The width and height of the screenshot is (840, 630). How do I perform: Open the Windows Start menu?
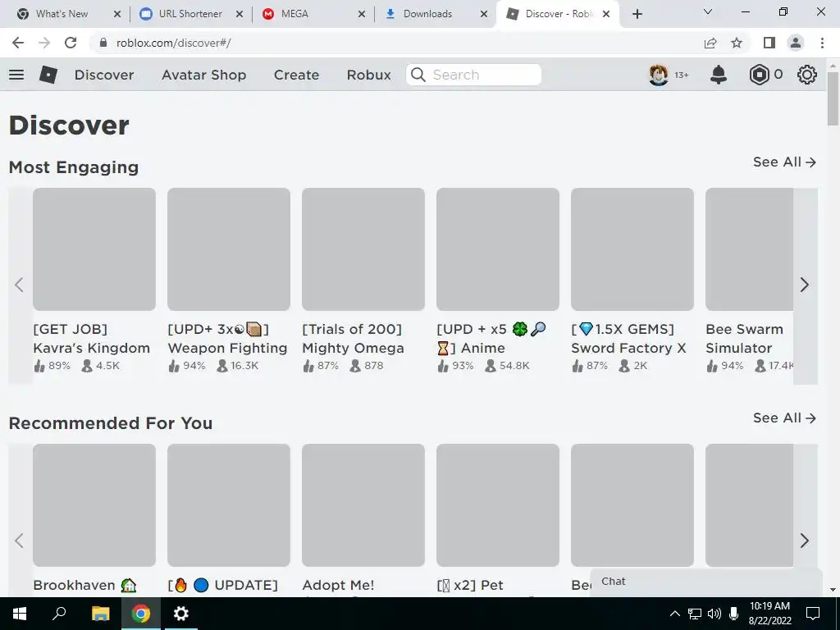click(20, 614)
